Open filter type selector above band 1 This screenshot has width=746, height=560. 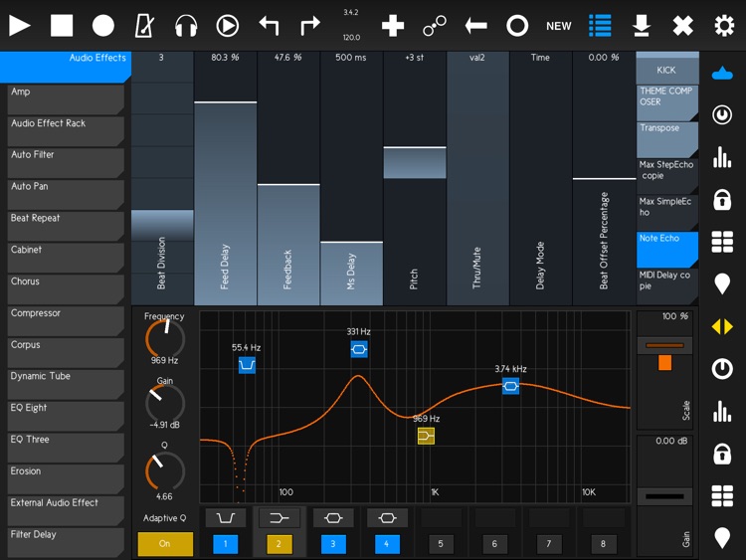point(226,518)
